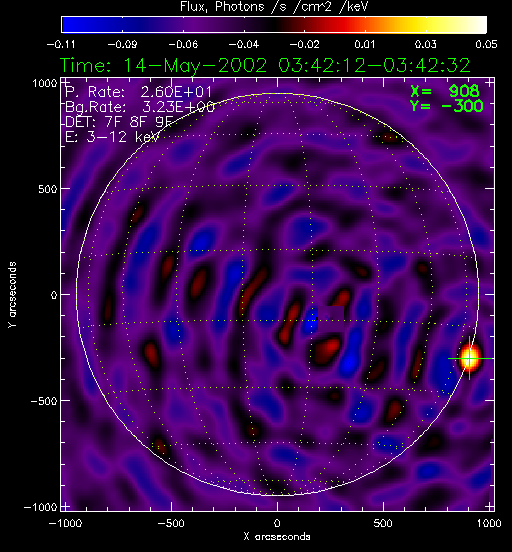
Task: Click the Flux Photons colorbar title
Action: point(274,7)
